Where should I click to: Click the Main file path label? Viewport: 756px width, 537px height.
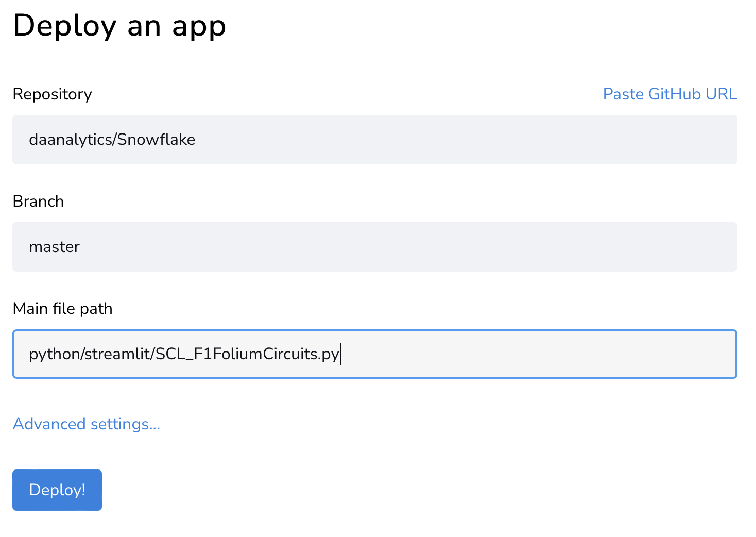tap(62, 309)
